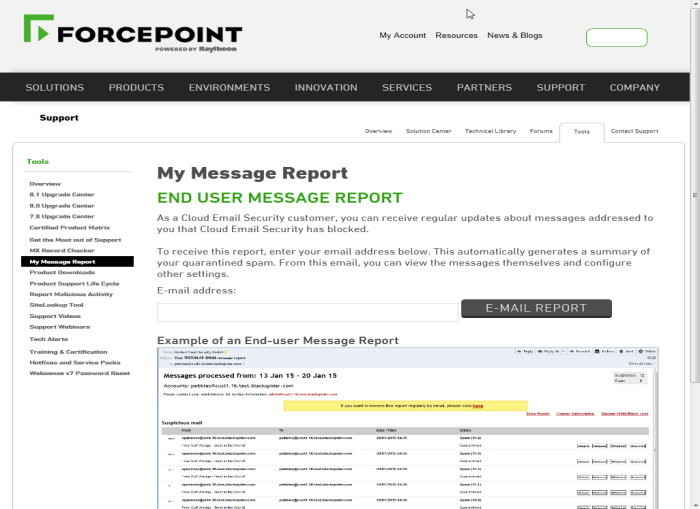
Task: Open ENVIRONMENTS menu
Action: 229,88
